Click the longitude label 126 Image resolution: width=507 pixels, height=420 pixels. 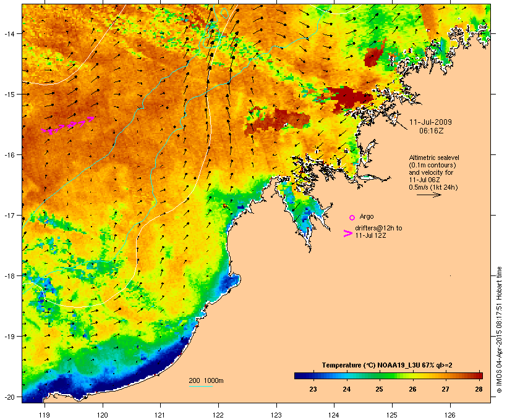point(449,415)
